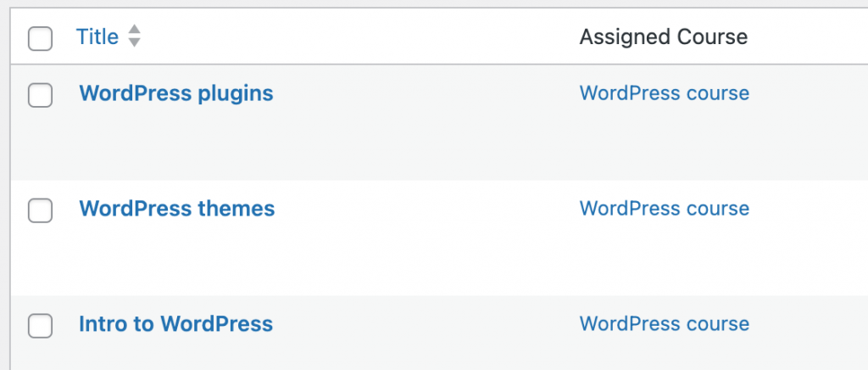The image size is (868, 370).
Task: Open WordPress course link in the plugins row
Action: (664, 93)
